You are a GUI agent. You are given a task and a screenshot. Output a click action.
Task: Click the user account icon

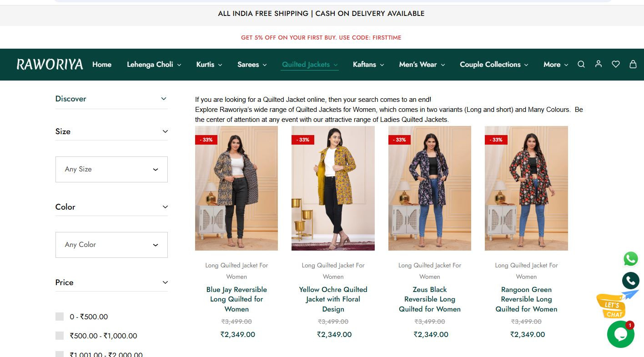[599, 64]
